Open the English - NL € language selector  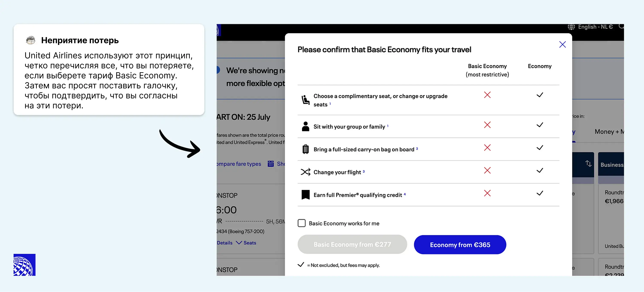[x=595, y=27]
